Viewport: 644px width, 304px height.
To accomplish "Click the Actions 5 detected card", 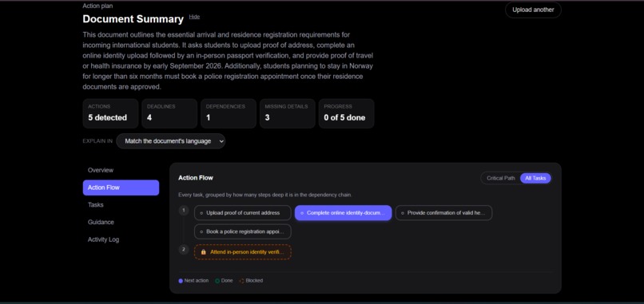I will coord(110,113).
